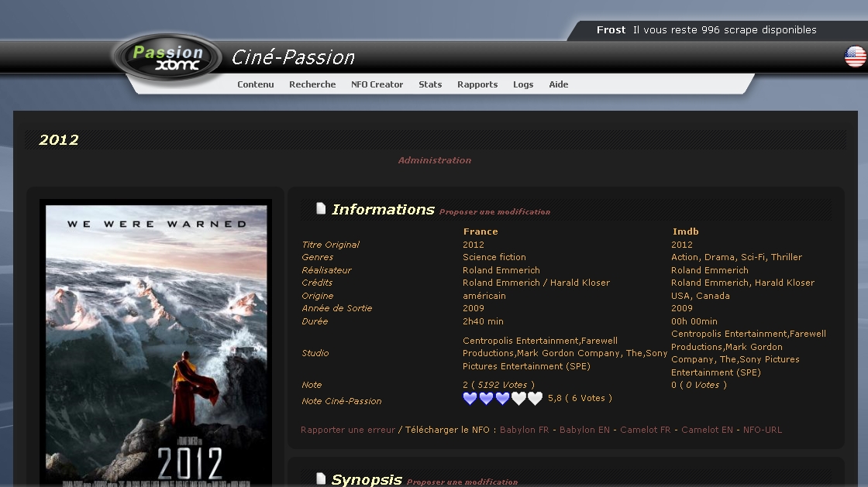
Task: Download the Camelot FR NFO
Action: [645, 430]
